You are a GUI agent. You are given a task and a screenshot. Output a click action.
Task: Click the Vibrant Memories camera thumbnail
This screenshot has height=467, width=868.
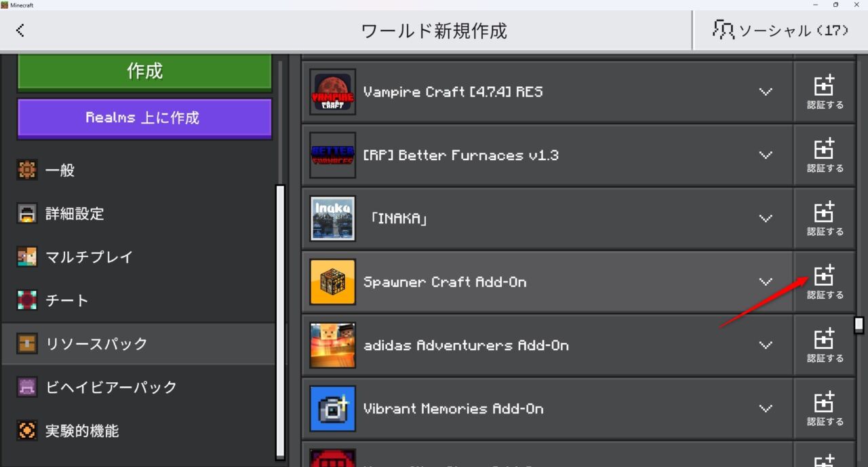pos(332,409)
